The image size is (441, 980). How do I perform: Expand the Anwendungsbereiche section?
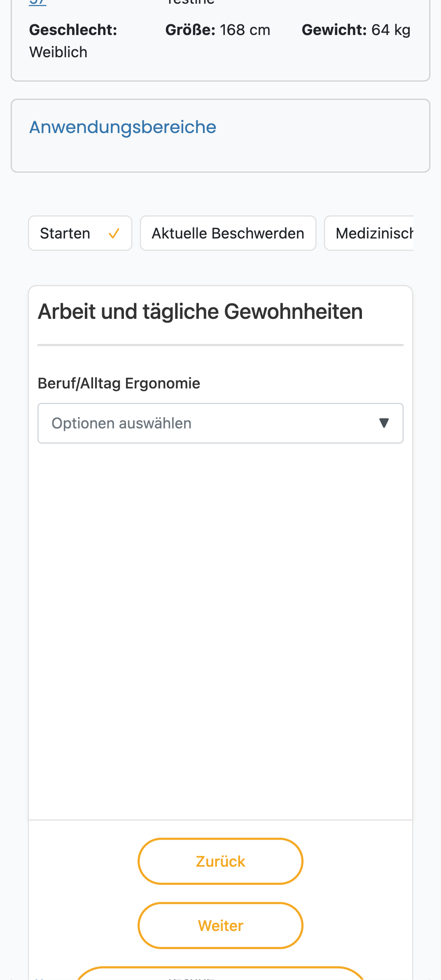click(123, 127)
